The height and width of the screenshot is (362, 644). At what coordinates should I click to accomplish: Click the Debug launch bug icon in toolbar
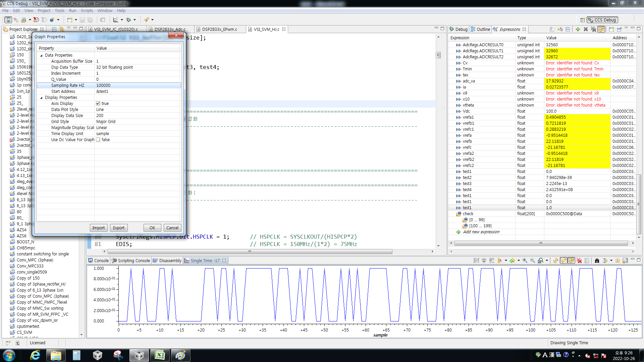click(128, 20)
